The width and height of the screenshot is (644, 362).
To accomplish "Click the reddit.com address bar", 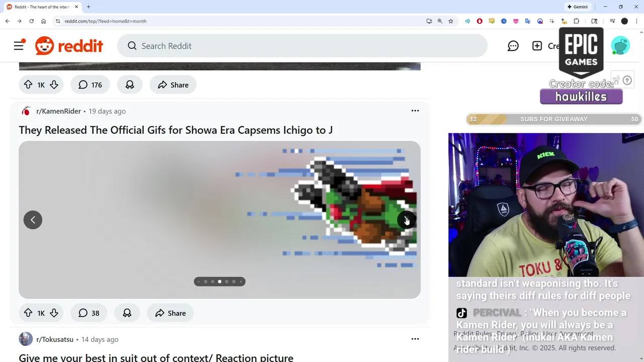I will 242,21.
